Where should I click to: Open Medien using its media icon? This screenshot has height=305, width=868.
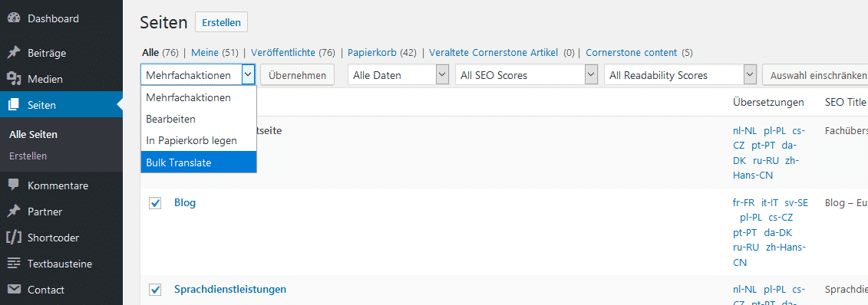(x=14, y=79)
